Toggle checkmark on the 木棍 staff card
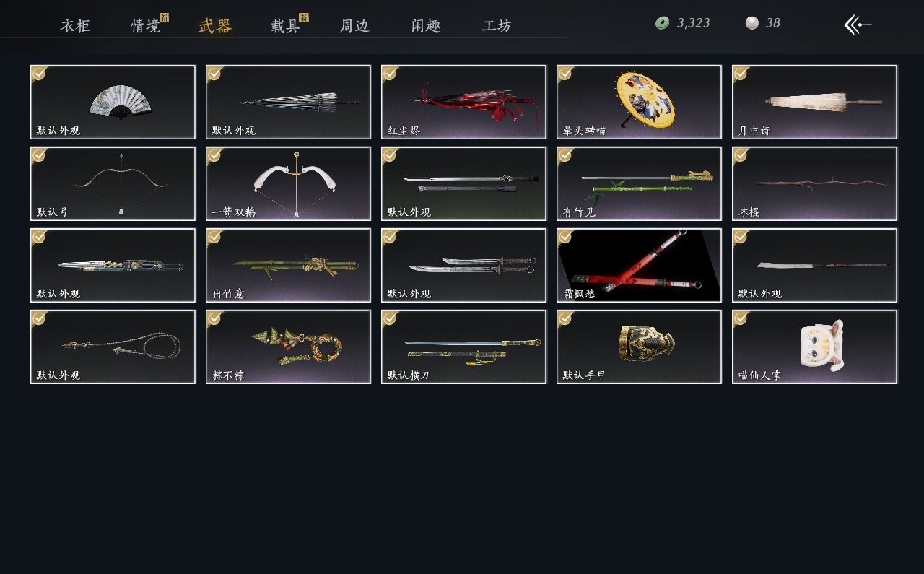Image resolution: width=924 pixels, height=574 pixels. point(741,155)
